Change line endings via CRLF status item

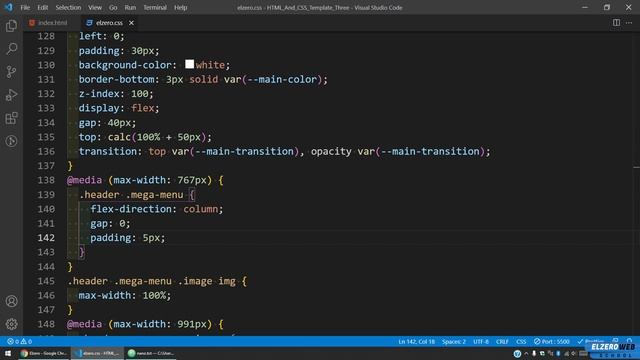[x=502, y=341]
